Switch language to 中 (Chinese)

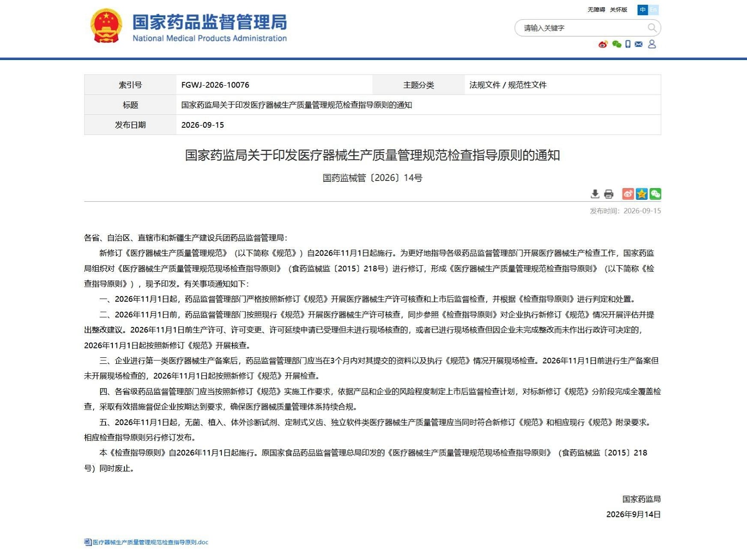pos(642,10)
